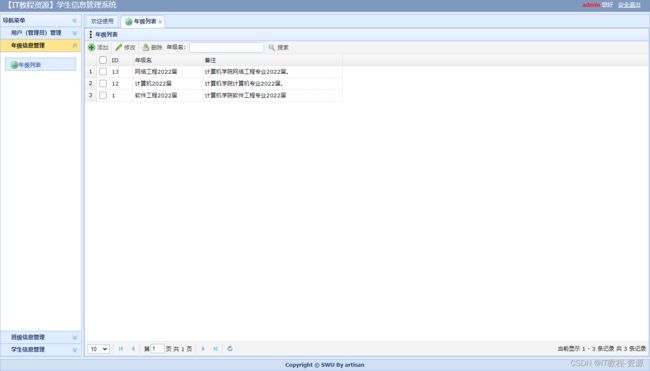Expand 用户(管理员)管理 accordion section
650x371 pixels.
click(40, 33)
